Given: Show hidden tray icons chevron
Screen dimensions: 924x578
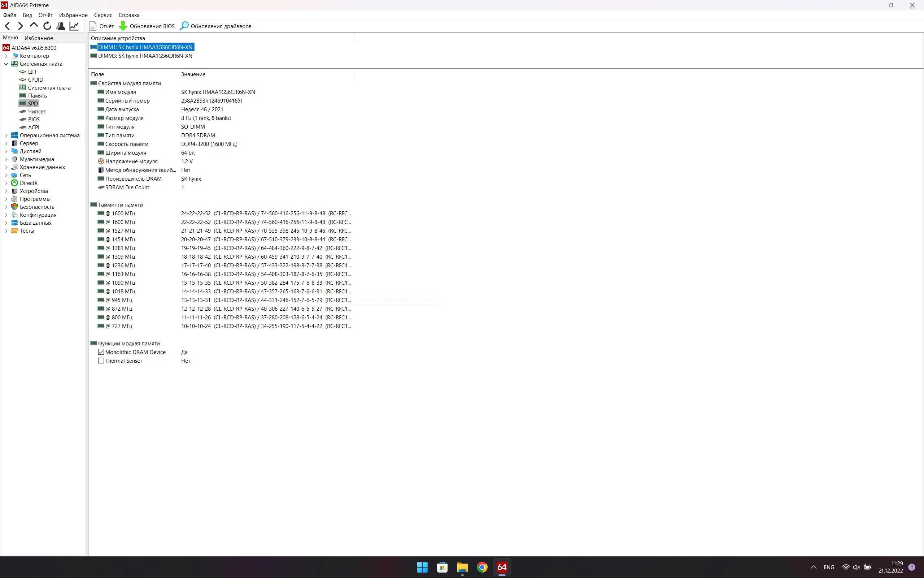Looking at the screenshot, I should coord(813,567).
